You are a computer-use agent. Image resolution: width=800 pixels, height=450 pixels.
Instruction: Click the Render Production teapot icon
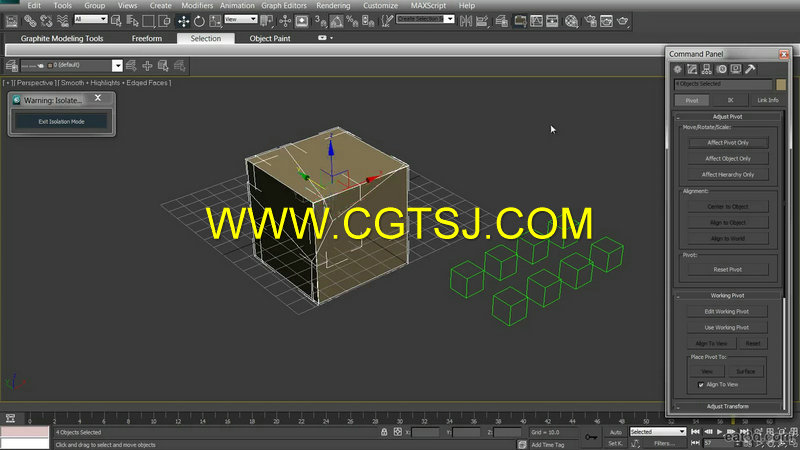point(622,21)
